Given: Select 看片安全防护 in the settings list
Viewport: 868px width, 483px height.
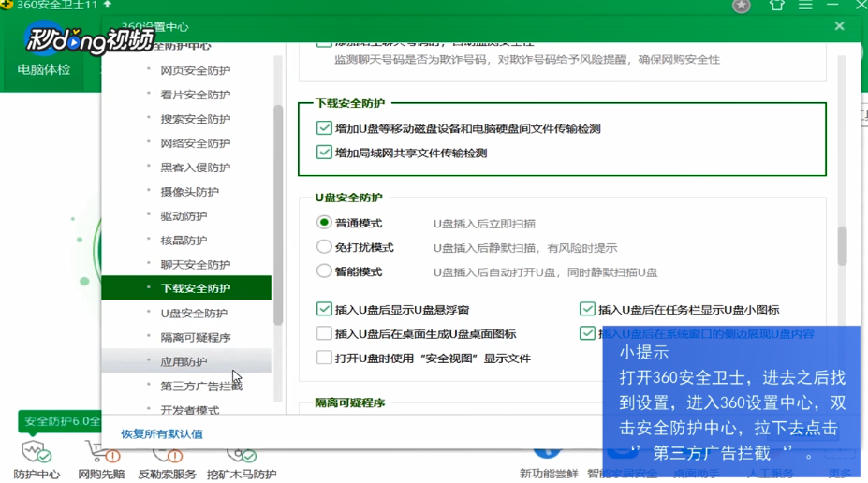Looking at the screenshot, I should point(195,95).
